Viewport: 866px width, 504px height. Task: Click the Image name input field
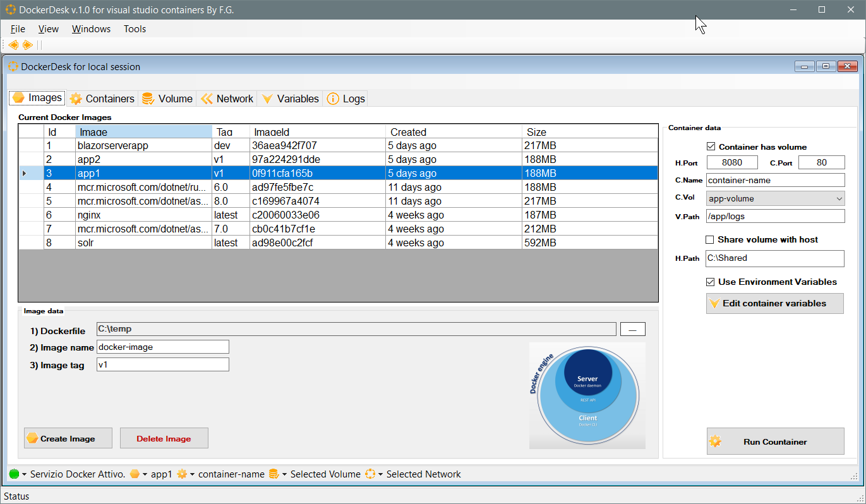click(162, 347)
